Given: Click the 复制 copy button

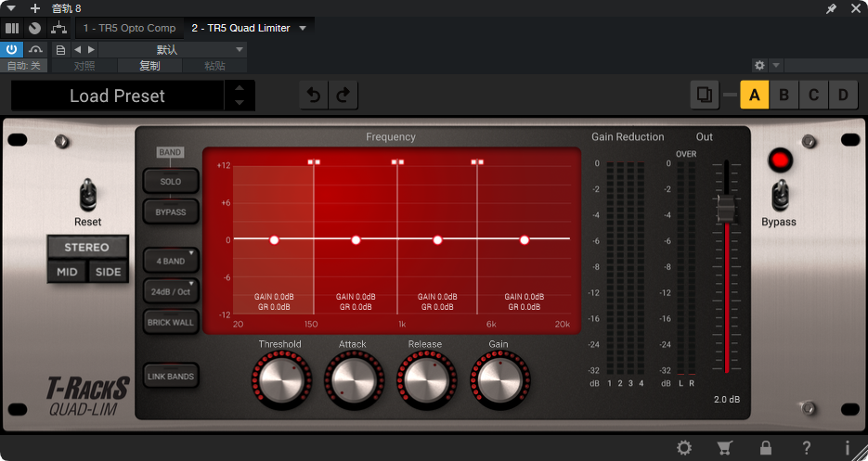Looking at the screenshot, I should (x=149, y=66).
